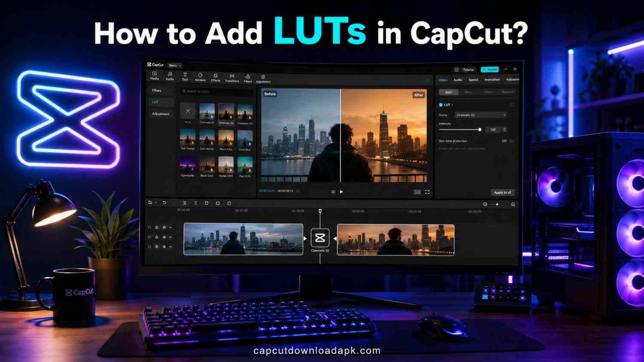Click the Search for LUTs field

(216, 91)
